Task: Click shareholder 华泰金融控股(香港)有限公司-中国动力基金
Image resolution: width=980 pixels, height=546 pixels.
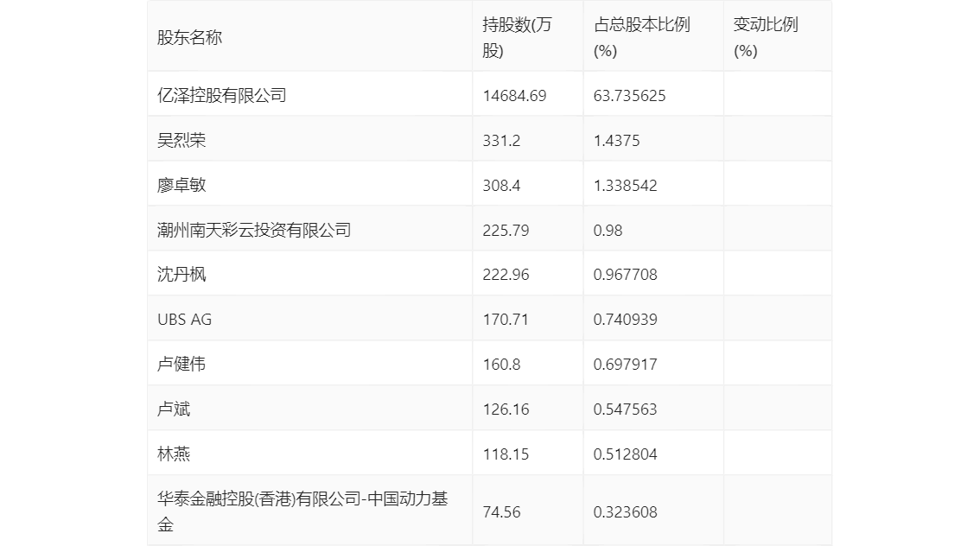Action: (x=302, y=511)
